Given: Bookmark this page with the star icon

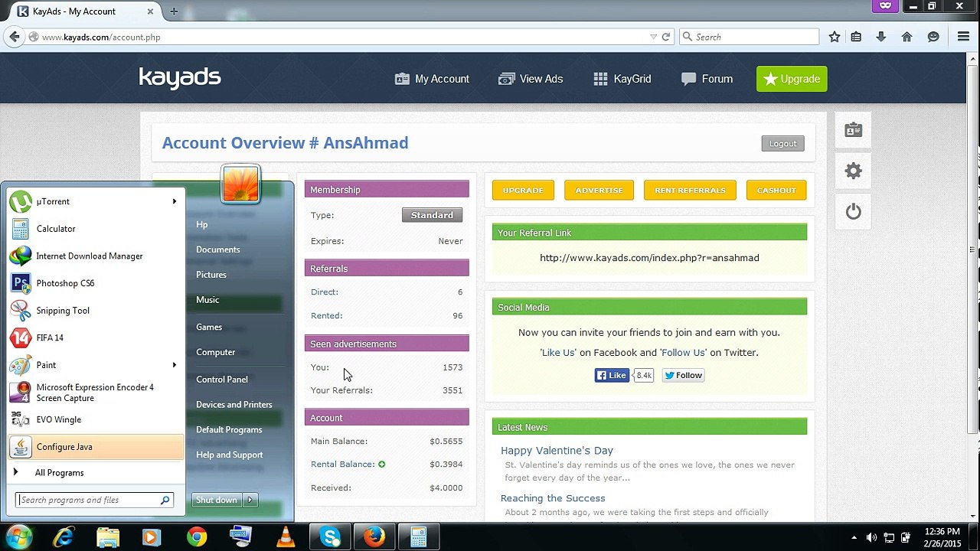Looking at the screenshot, I should click(x=835, y=37).
